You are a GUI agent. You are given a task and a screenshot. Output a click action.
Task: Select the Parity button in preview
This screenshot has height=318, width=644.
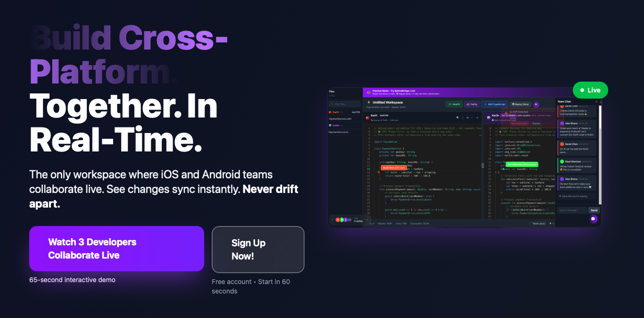point(472,104)
